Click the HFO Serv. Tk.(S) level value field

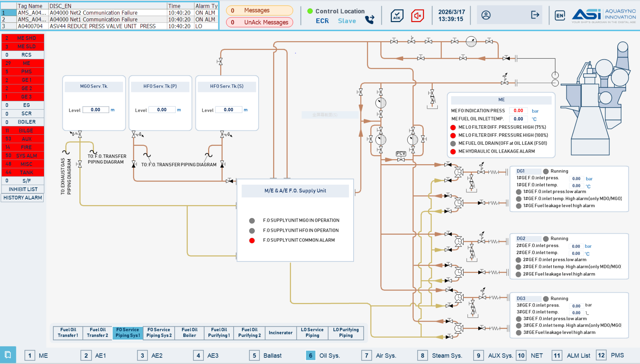tap(229, 110)
